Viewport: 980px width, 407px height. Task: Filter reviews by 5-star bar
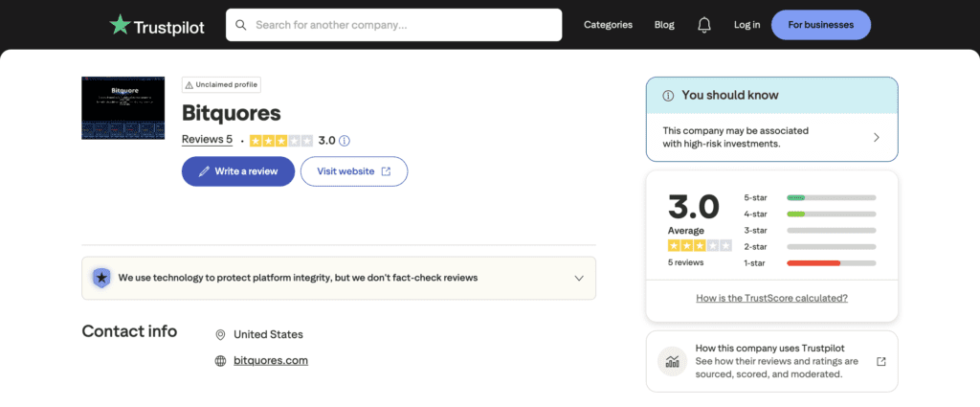831,197
